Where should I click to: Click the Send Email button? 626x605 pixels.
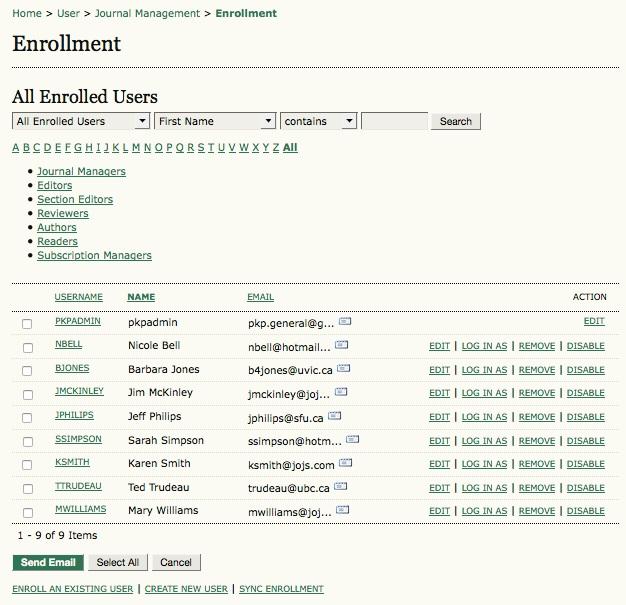click(x=48, y=562)
